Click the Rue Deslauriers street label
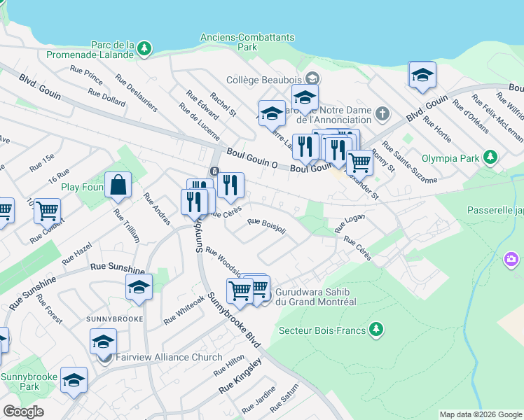524x420 pixels. (136, 92)
